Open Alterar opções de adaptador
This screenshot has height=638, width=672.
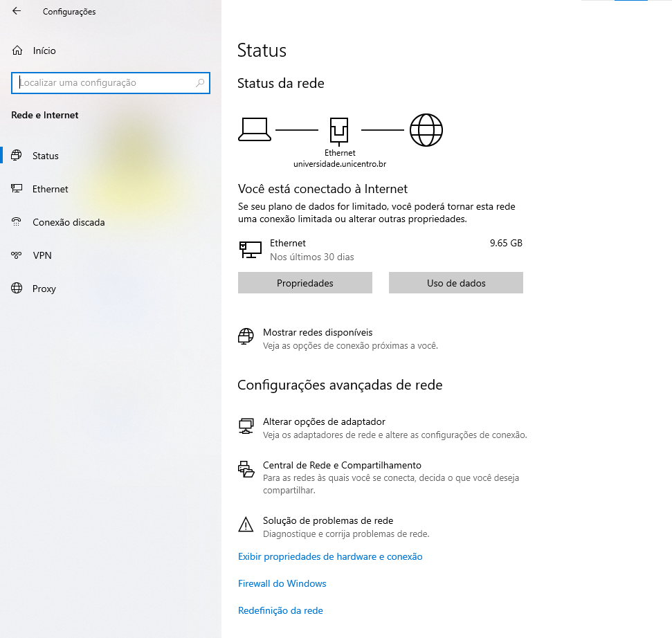pyautogui.click(x=324, y=421)
